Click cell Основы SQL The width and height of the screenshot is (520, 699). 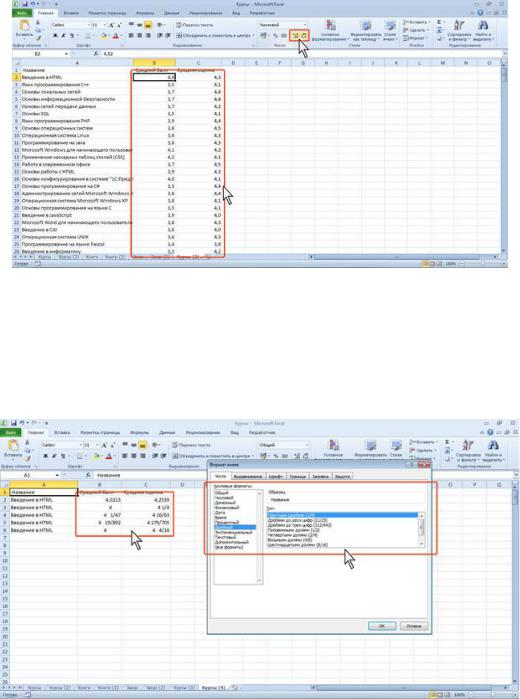[77, 114]
